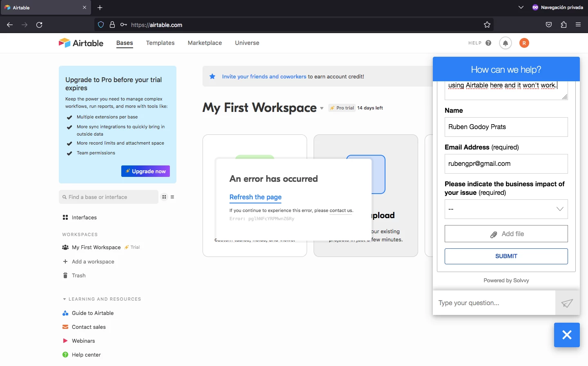
Task: Click the Find a base search field
Action: click(x=109, y=197)
